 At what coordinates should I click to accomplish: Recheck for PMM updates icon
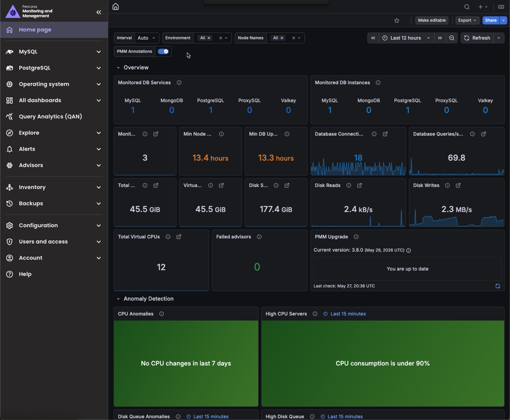tap(497, 286)
